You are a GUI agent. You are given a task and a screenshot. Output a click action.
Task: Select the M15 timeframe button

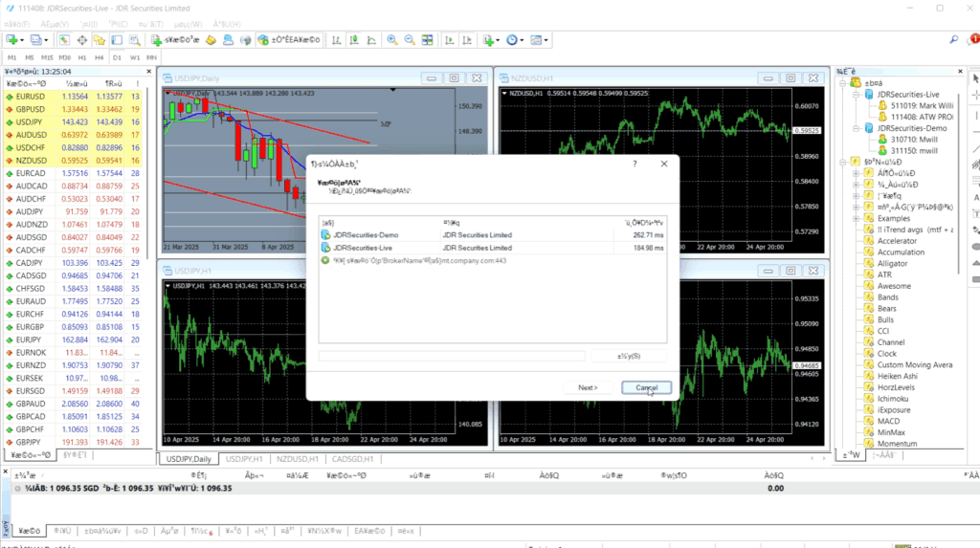click(x=47, y=57)
